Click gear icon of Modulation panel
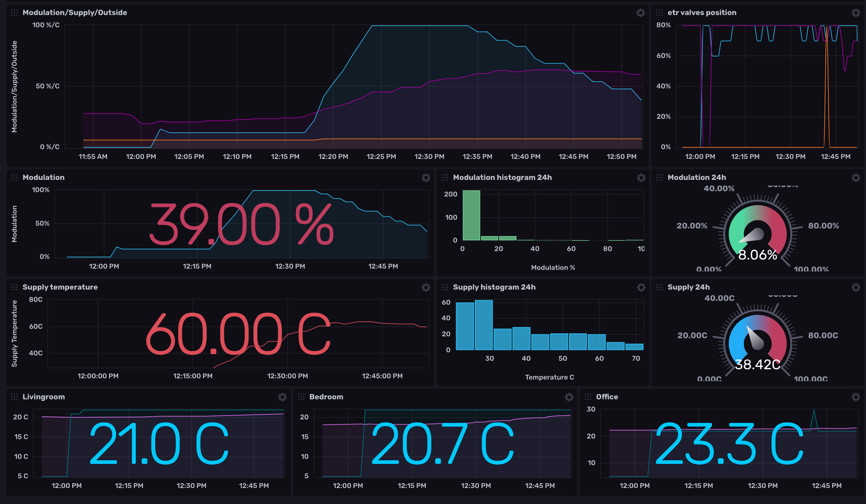 (426, 178)
